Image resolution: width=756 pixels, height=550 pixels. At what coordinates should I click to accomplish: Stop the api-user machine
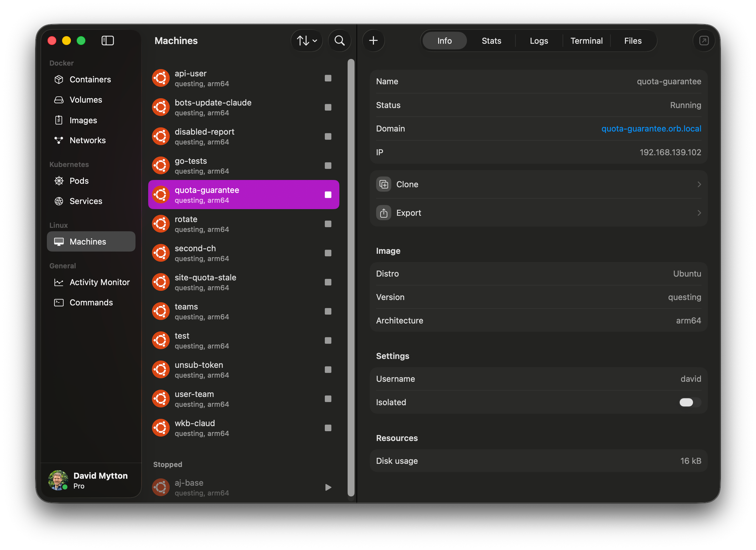pos(328,78)
